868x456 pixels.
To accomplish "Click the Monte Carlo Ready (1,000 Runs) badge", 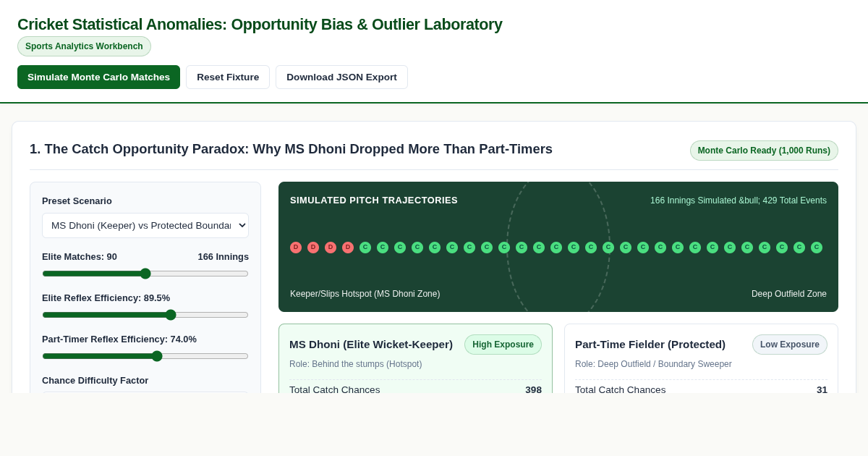I will (x=764, y=151).
